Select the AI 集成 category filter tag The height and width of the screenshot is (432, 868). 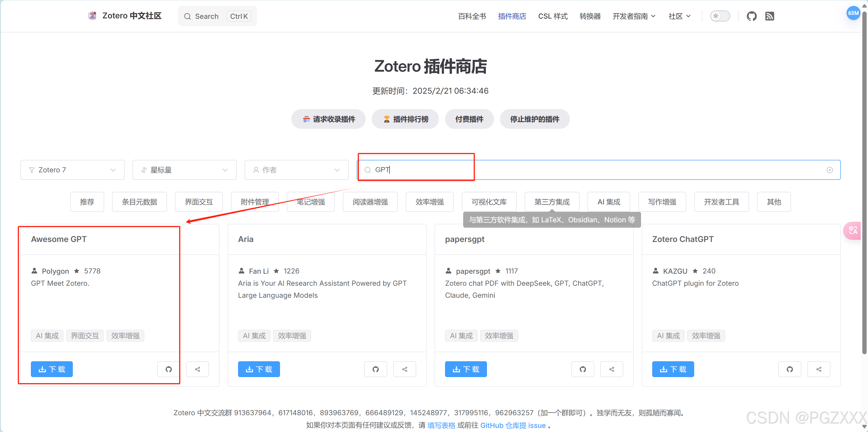pos(609,202)
